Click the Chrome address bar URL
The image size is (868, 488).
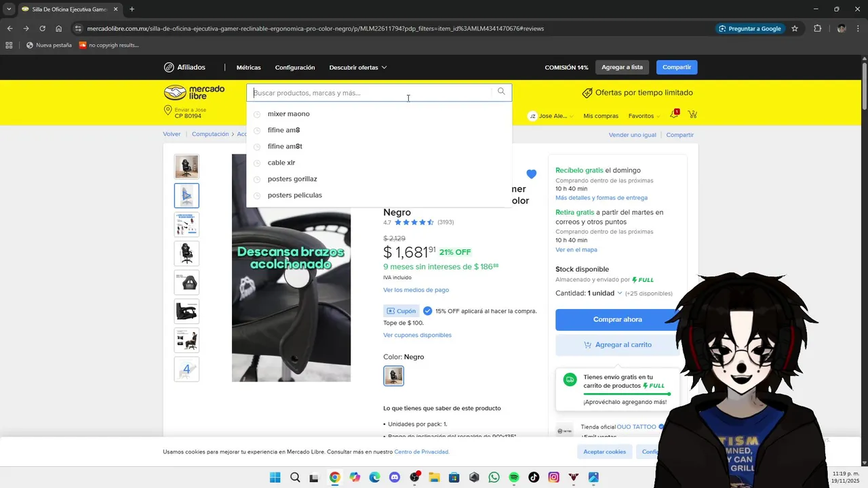click(x=315, y=28)
